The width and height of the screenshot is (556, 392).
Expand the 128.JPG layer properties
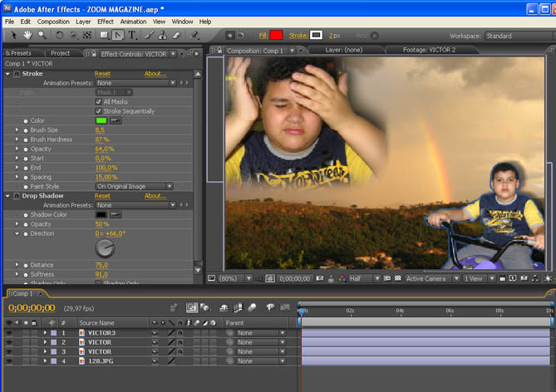tap(45, 361)
